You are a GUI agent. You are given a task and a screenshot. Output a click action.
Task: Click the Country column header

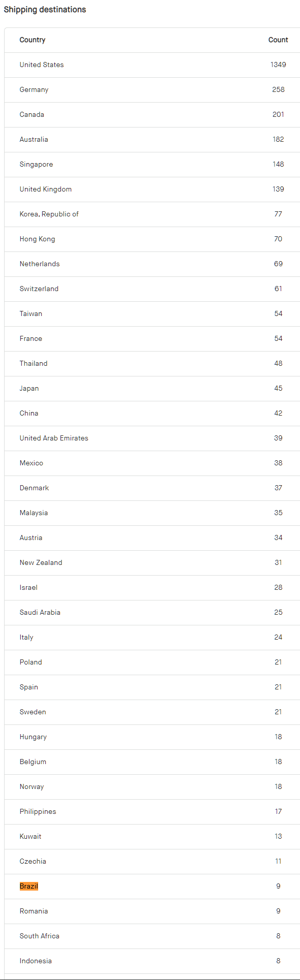coord(33,40)
